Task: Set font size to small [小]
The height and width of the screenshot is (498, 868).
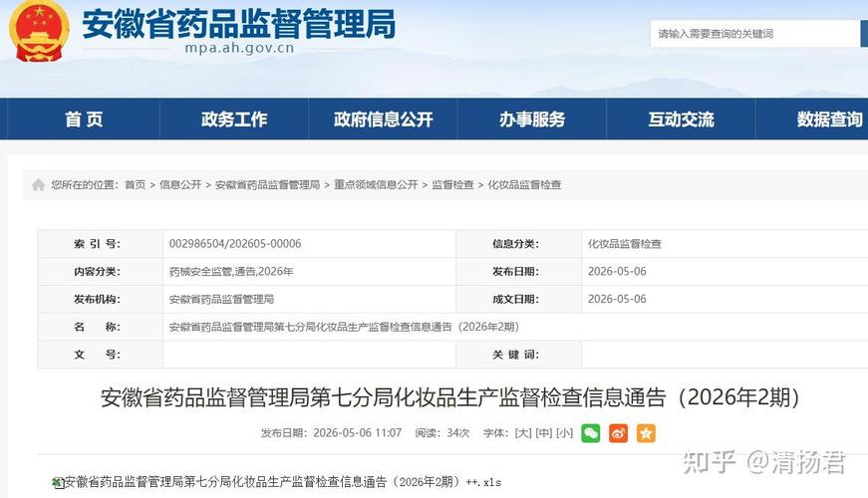Action: pos(565,432)
